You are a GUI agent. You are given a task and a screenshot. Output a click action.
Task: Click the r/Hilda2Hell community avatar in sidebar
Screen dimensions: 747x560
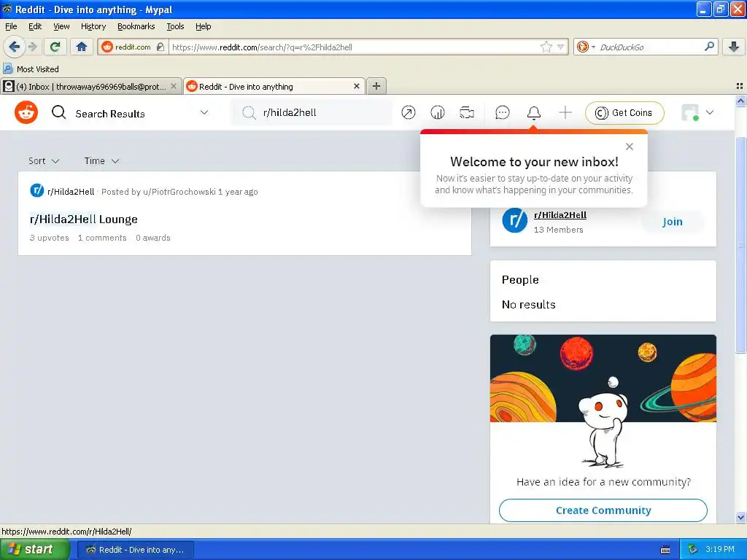(x=515, y=220)
